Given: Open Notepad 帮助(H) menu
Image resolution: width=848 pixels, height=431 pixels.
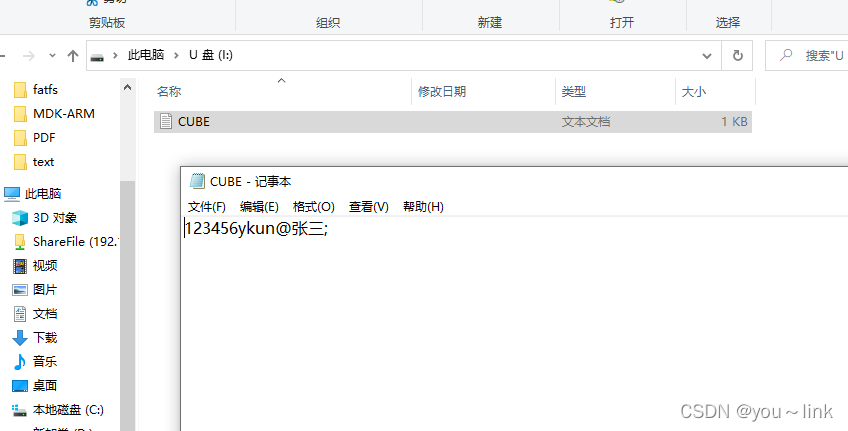Looking at the screenshot, I should [423, 207].
